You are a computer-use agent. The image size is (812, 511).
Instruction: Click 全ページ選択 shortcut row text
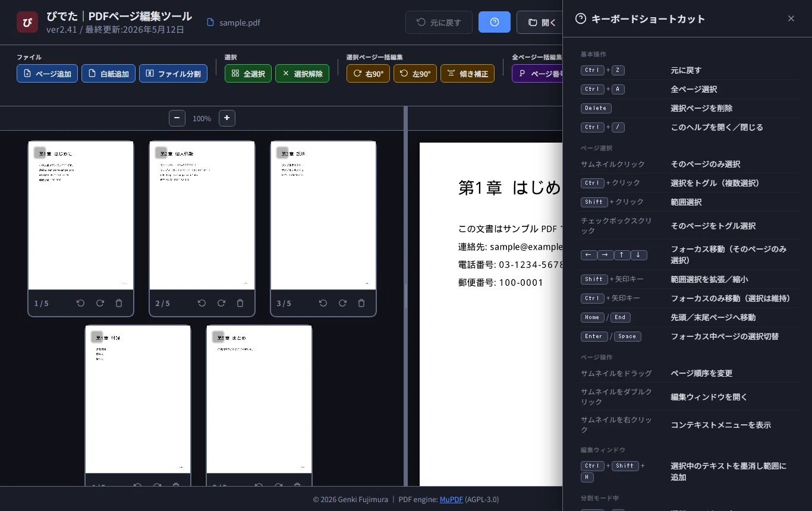[694, 89]
